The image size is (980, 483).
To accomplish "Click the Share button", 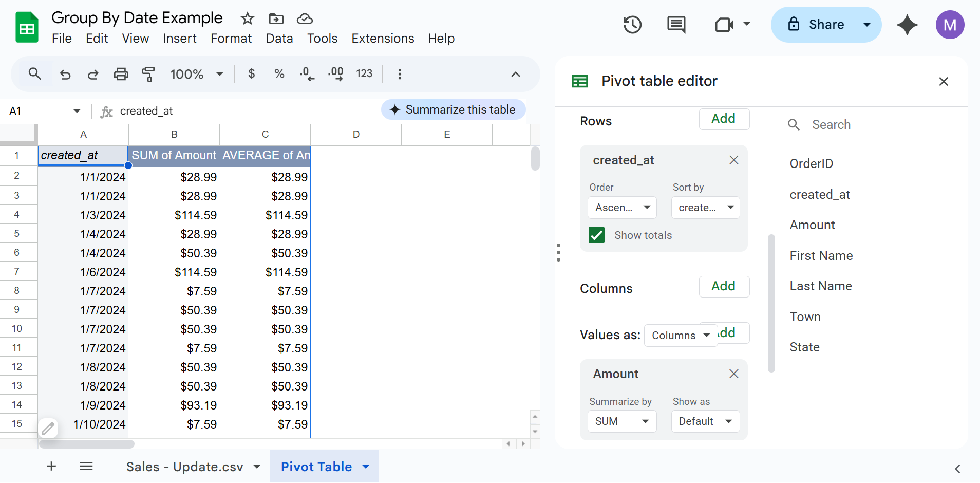I will point(812,25).
